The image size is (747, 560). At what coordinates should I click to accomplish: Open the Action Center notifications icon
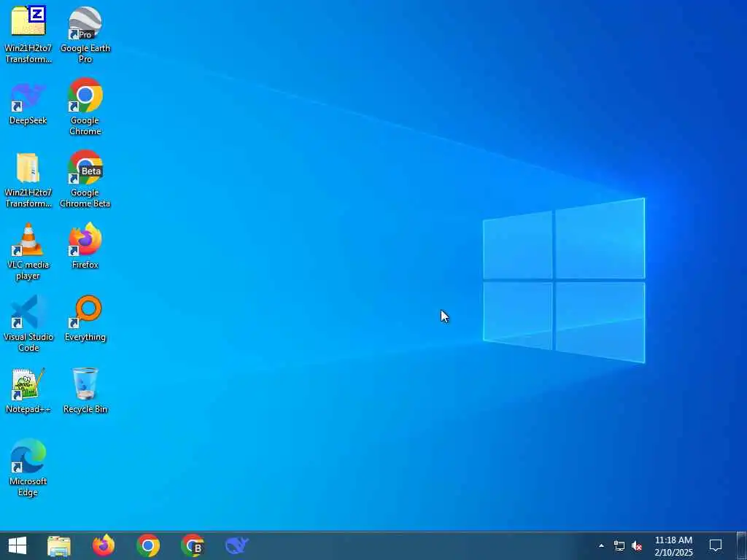point(716,545)
